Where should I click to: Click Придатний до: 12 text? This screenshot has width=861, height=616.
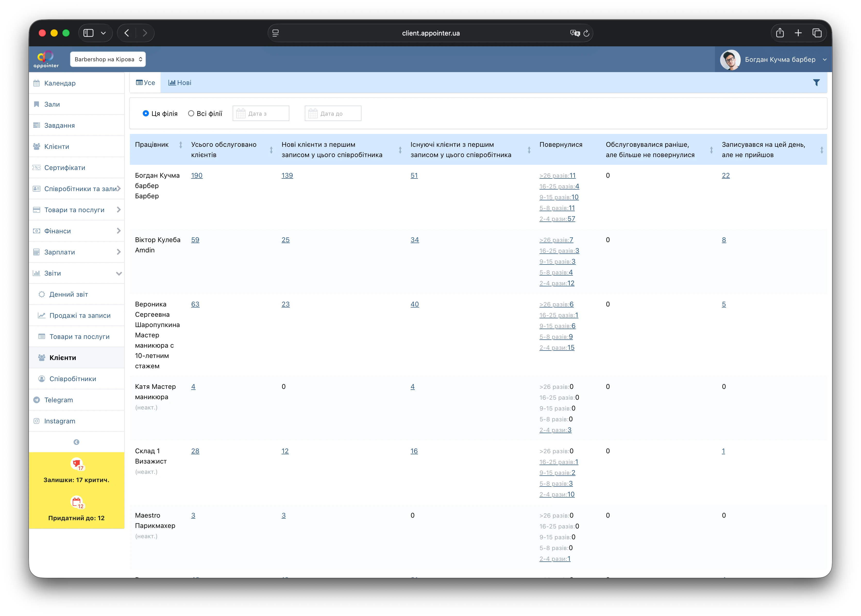(76, 518)
